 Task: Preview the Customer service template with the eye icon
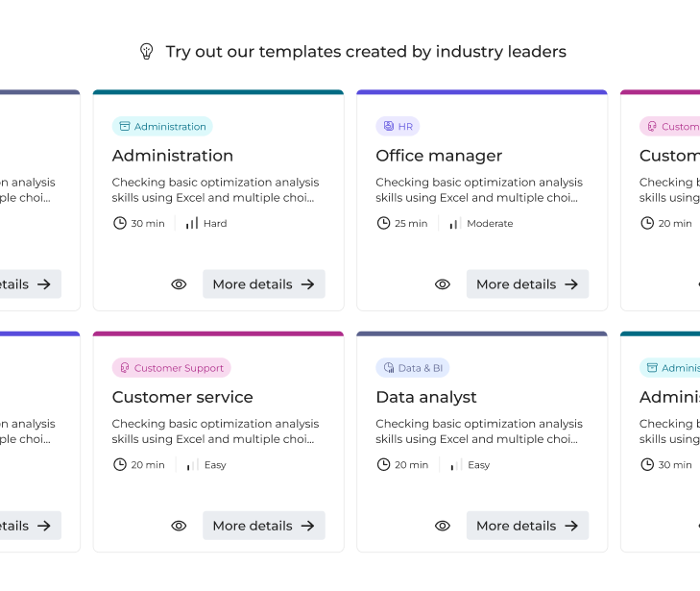[x=179, y=526]
